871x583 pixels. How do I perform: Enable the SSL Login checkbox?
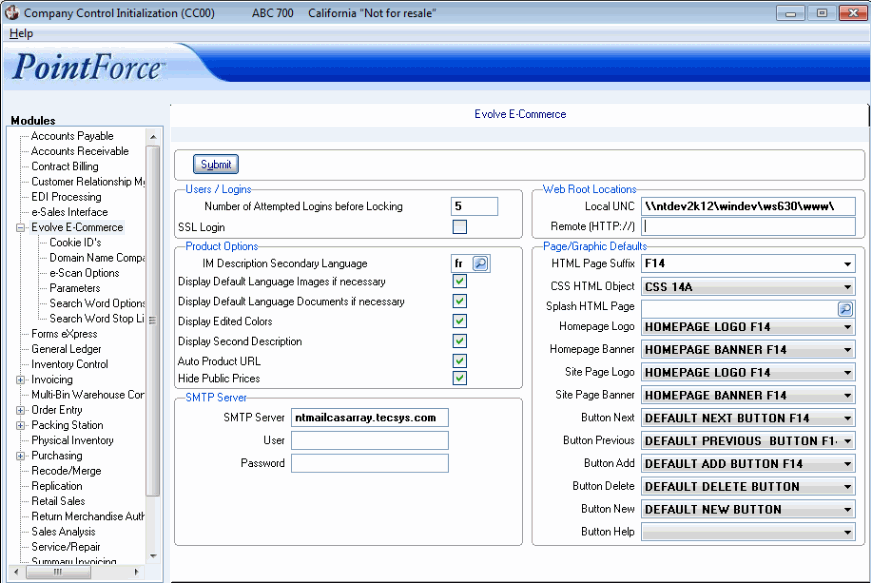[x=459, y=227]
